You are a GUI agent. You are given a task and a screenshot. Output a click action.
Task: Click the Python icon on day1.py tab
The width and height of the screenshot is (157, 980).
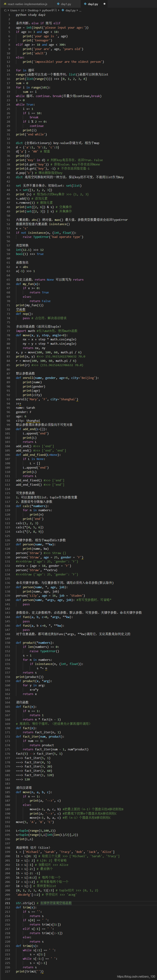[58, 4]
